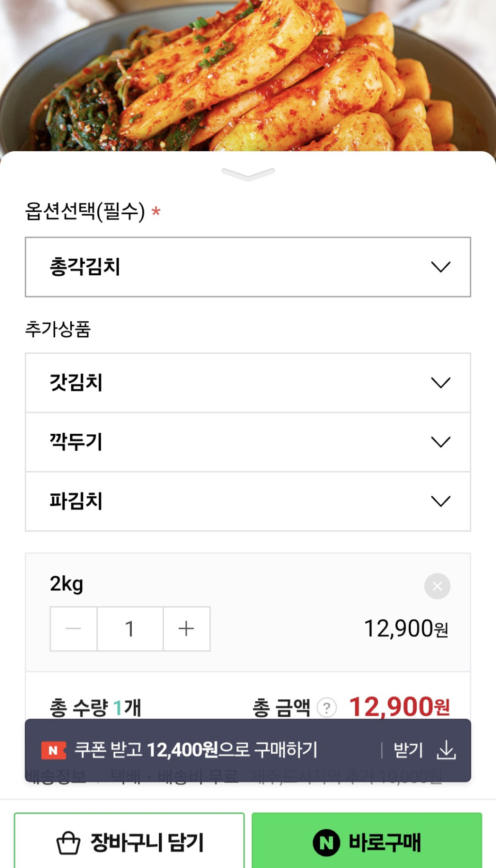The width and height of the screenshot is (496, 868).
Task: Click the quantity input field showing 1
Action: pos(130,629)
